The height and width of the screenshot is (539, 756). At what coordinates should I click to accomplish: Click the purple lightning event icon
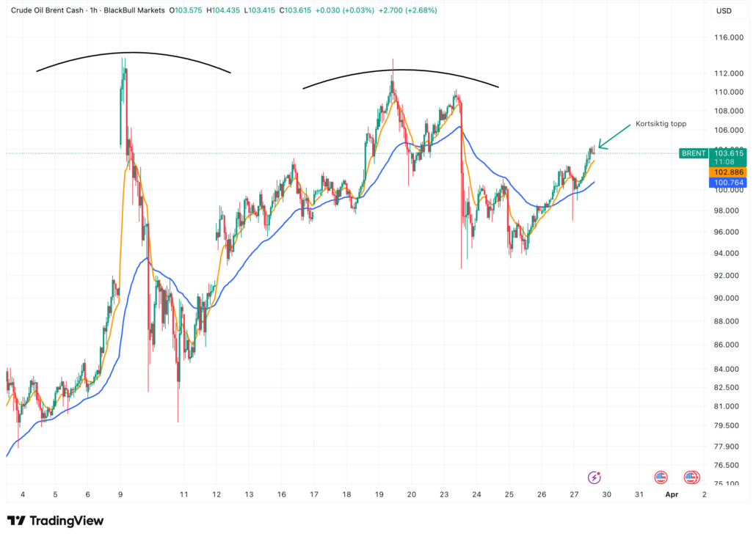595,477
